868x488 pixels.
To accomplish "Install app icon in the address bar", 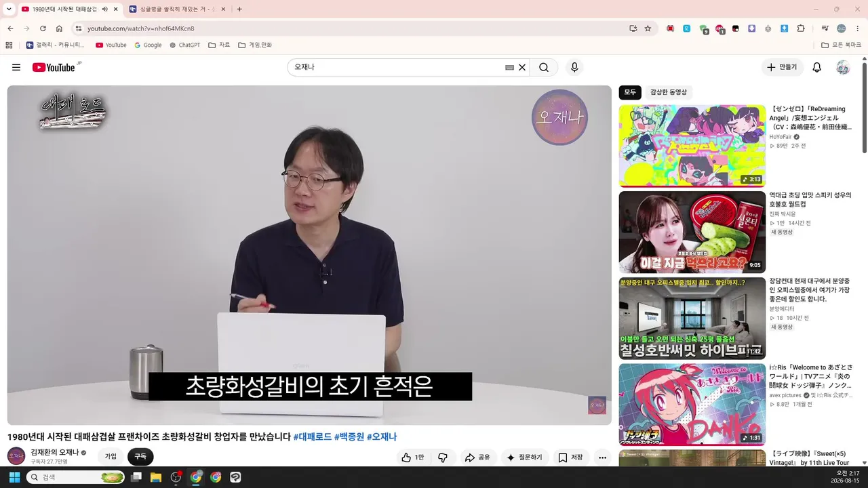I will [x=633, y=28].
